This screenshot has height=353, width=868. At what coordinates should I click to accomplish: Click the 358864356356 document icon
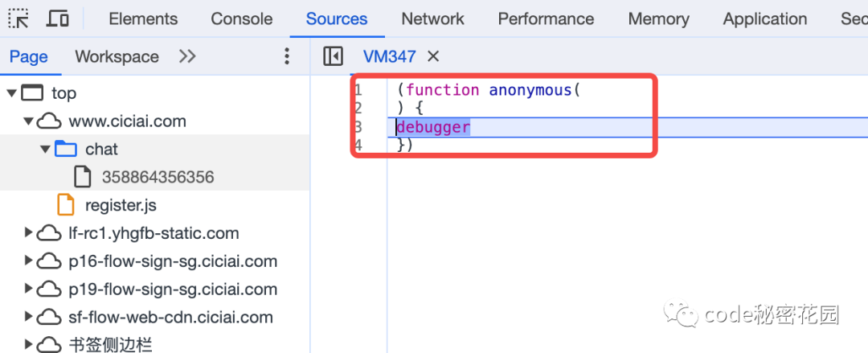(83, 178)
